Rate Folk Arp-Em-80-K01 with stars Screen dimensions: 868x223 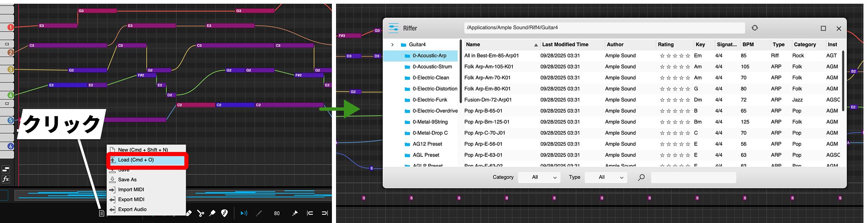tap(675, 89)
